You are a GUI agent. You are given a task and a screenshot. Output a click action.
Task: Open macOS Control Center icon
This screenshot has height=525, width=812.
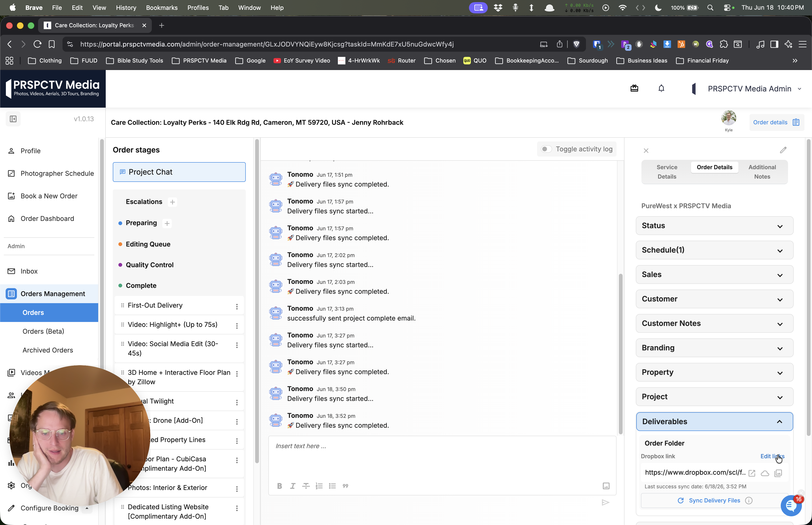(727, 8)
